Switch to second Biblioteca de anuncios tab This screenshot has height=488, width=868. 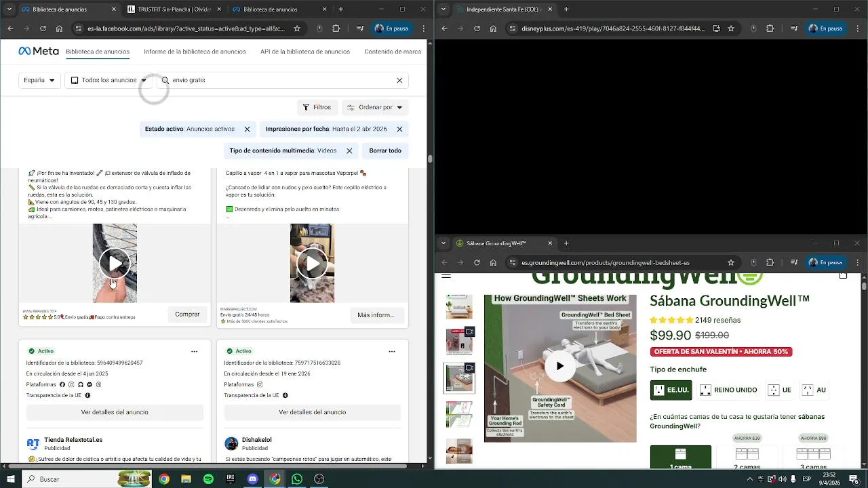(279, 9)
